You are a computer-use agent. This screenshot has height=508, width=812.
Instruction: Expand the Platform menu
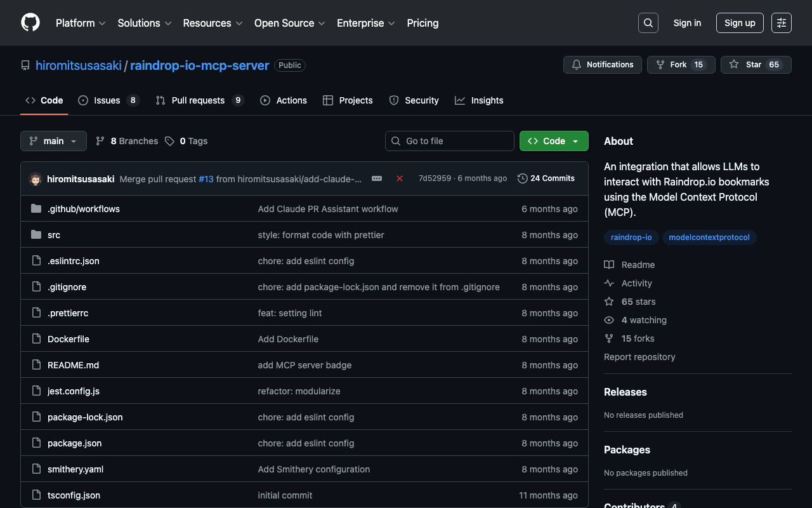point(81,23)
